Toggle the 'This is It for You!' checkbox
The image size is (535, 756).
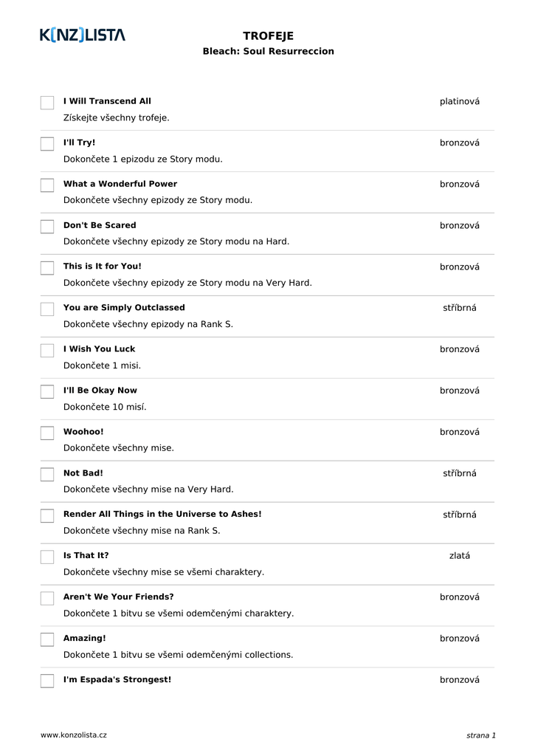47,268
